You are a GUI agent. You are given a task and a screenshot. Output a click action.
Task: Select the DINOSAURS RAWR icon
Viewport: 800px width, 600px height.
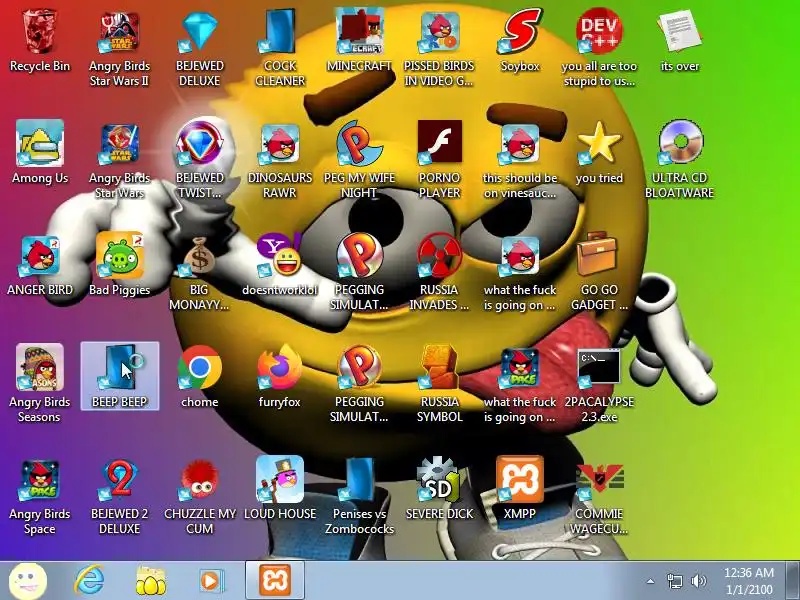point(280,160)
